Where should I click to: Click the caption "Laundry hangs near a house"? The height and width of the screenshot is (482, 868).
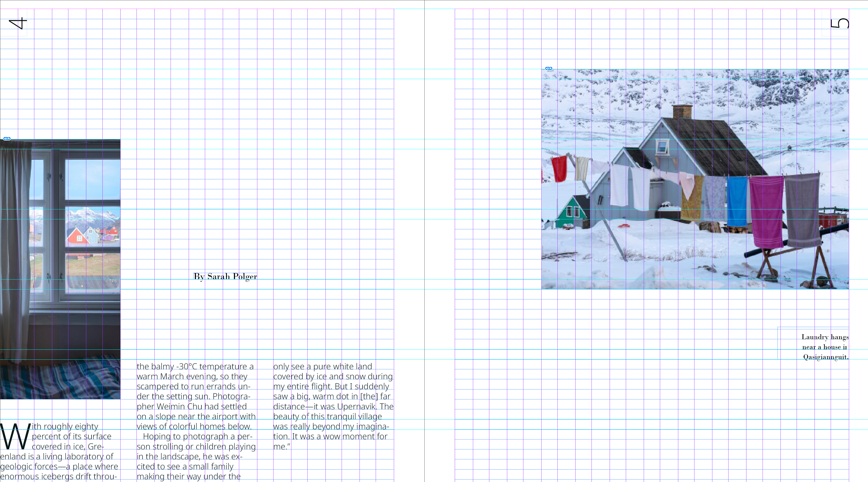pos(825,342)
